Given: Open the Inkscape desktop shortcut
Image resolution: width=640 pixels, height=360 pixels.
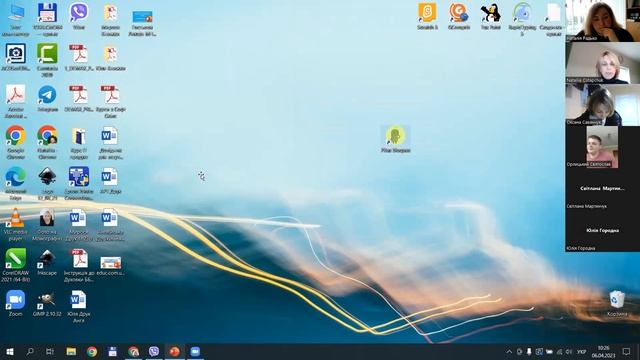Looking at the screenshot, I should [47, 262].
